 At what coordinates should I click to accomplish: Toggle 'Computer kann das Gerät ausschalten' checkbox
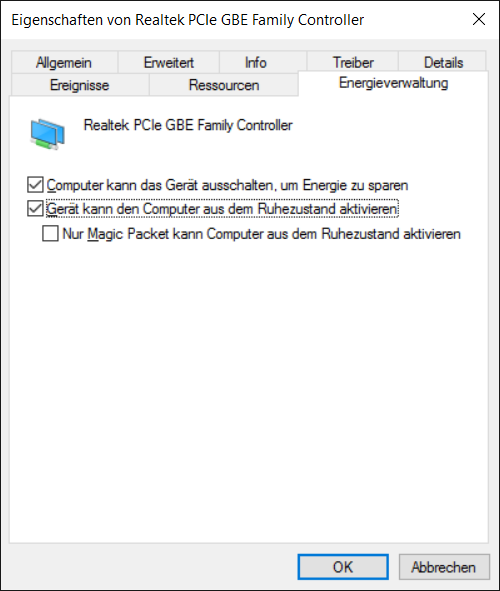(35, 185)
